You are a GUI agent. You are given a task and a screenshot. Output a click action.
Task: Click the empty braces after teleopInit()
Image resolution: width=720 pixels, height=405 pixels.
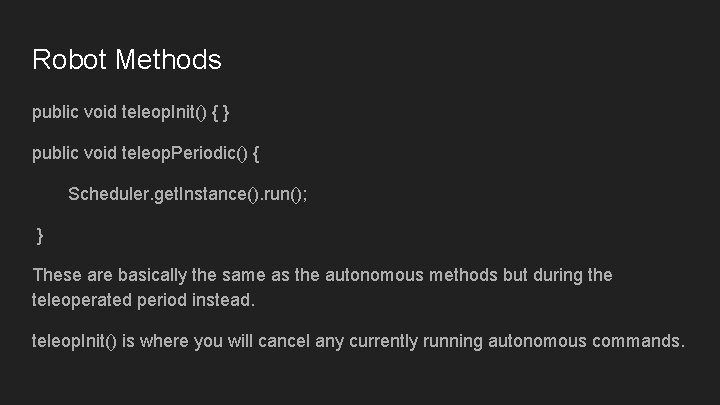point(224,112)
